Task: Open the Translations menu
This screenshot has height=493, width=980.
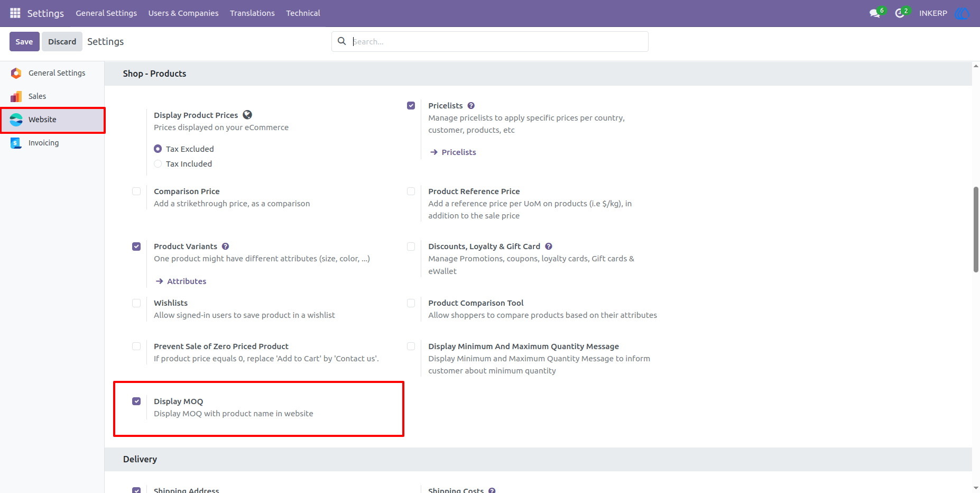Action: coord(252,13)
